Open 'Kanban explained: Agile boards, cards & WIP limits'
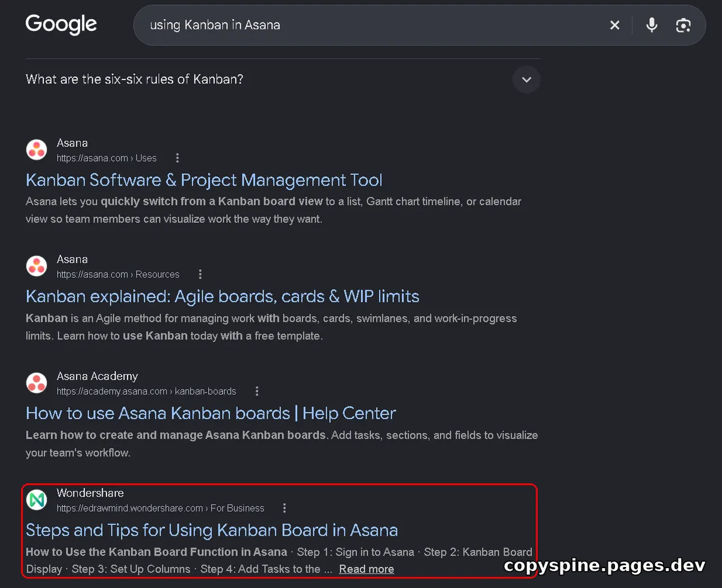The width and height of the screenshot is (722, 588). point(223,296)
